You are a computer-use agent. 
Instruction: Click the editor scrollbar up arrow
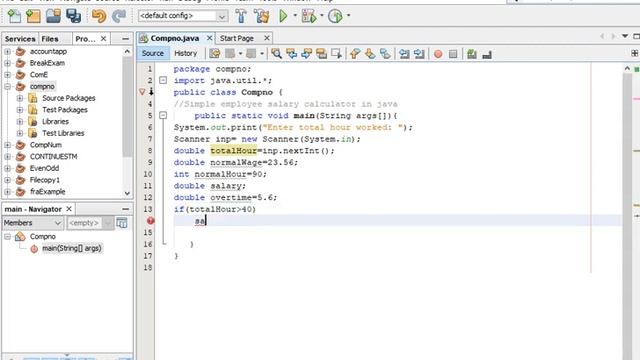[x=627, y=69]
